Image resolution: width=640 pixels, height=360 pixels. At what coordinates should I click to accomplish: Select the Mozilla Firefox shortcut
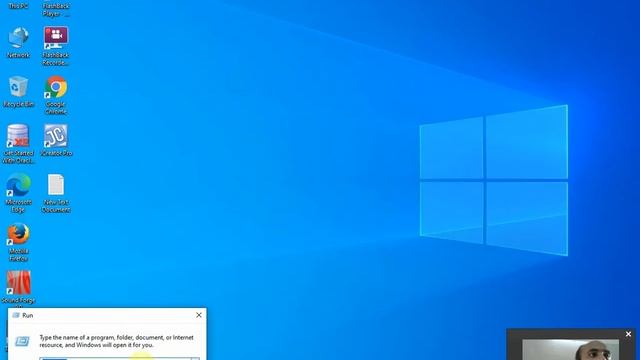(x=18, y=242)
